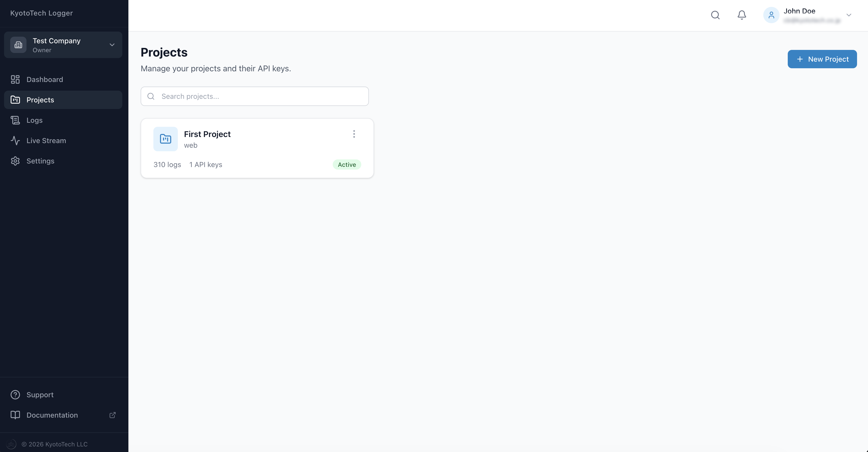The height and width of the screenshot is (452, 868).
Task: Click the Live Stream waveform icon
Action: pos(16,141)
